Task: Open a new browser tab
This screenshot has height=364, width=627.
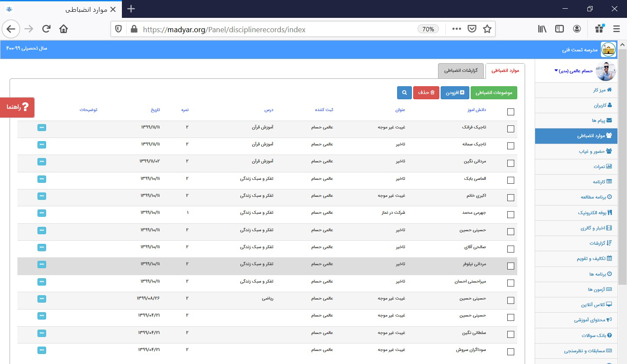Action: [x=131, y=9]
